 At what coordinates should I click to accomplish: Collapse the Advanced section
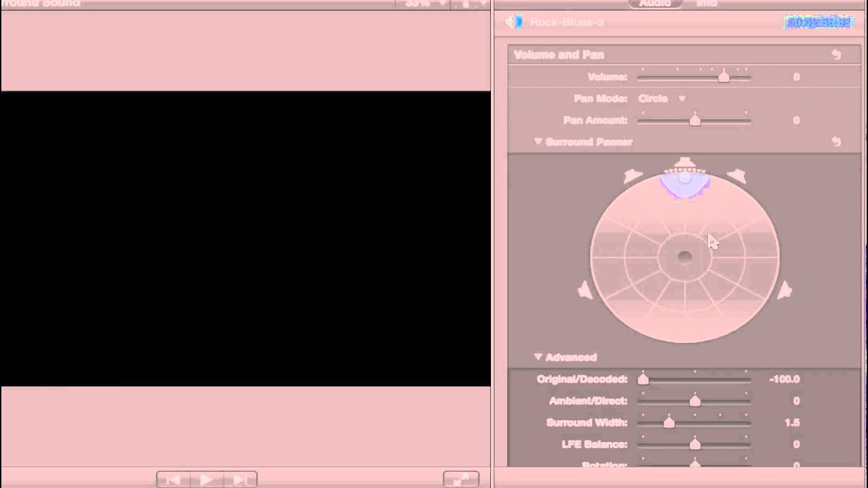click(x=538, y=357)
